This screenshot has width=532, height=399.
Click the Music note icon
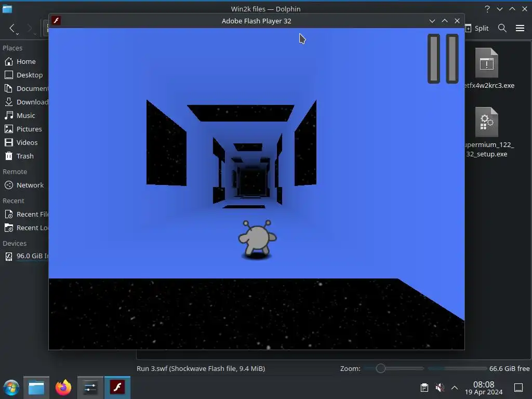pyautogui.click(x=9, y=116)
